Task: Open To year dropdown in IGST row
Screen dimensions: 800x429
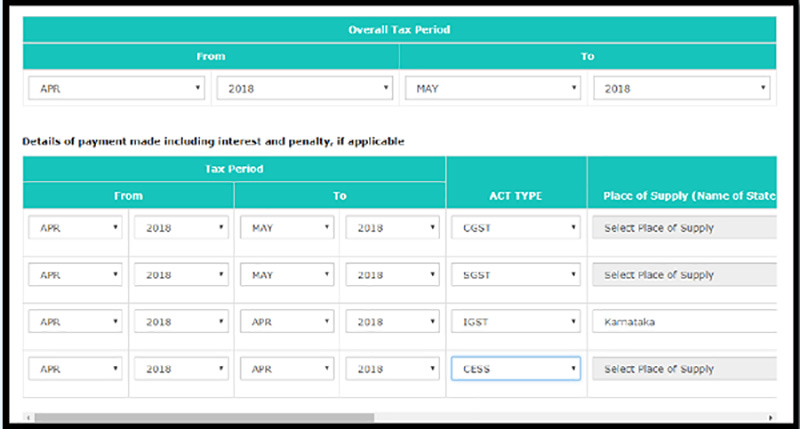Action: pyautogui.click(x=392, y=322)
